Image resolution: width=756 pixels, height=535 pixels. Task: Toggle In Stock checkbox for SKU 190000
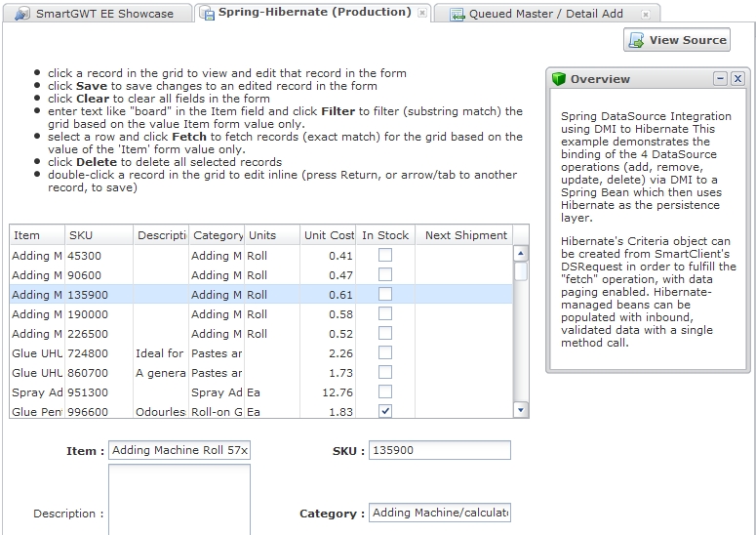pos(385,313)
